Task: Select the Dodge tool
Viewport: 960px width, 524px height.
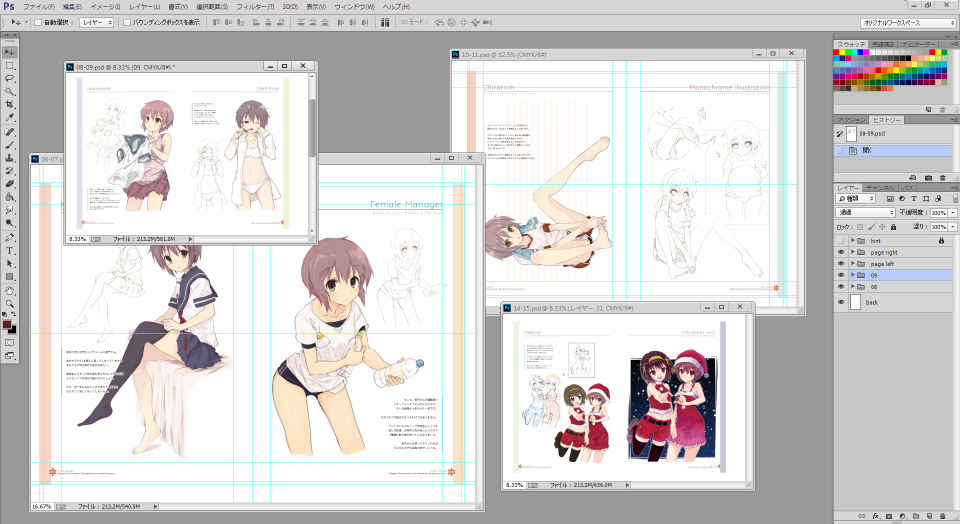Action: [10, 223]
